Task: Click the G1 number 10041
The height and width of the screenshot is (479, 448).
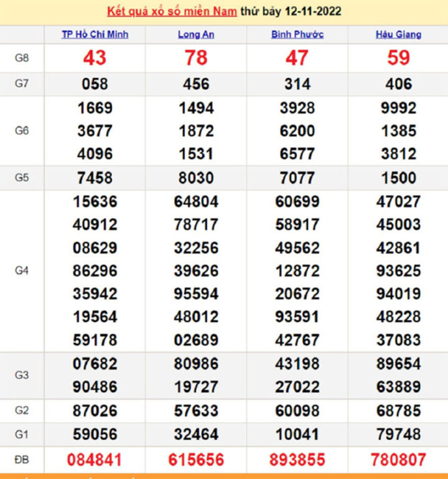Action: tap(297, 434)
